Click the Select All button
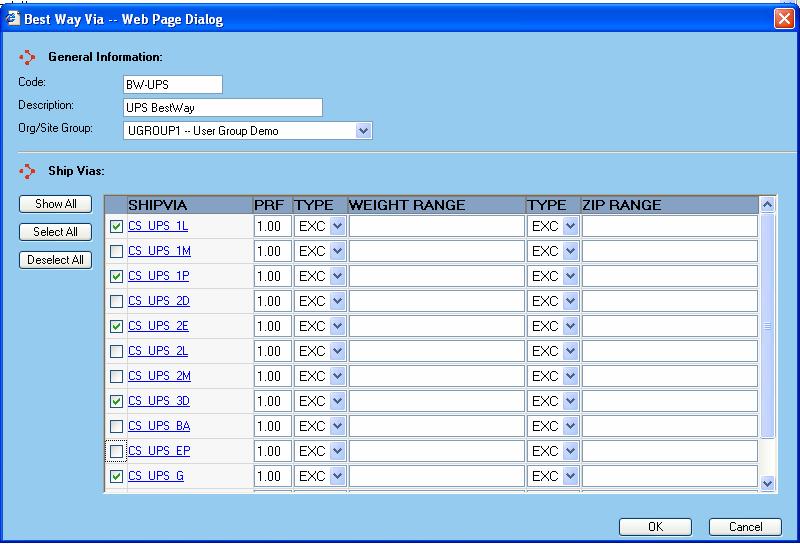The image size is (800, 544). point(56,232)
